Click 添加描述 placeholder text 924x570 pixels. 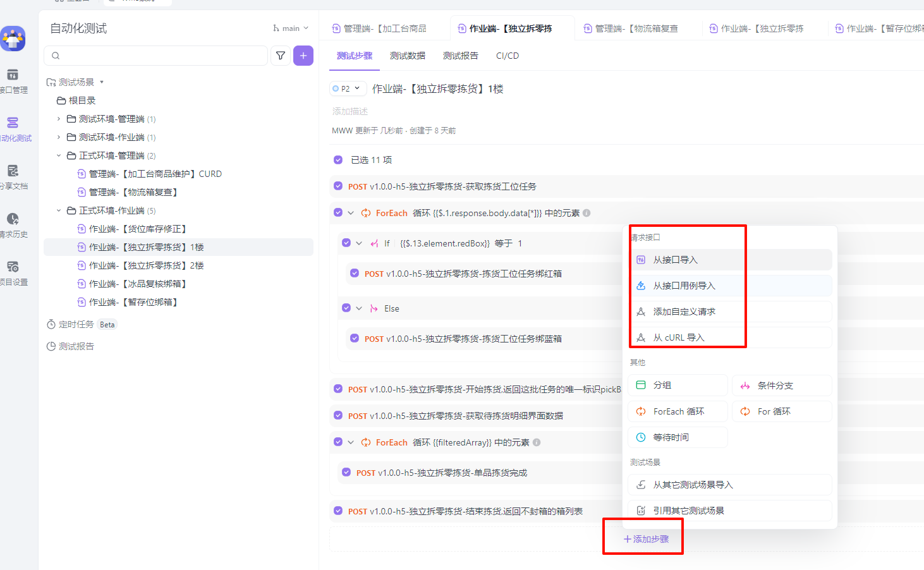click(350, 111)
